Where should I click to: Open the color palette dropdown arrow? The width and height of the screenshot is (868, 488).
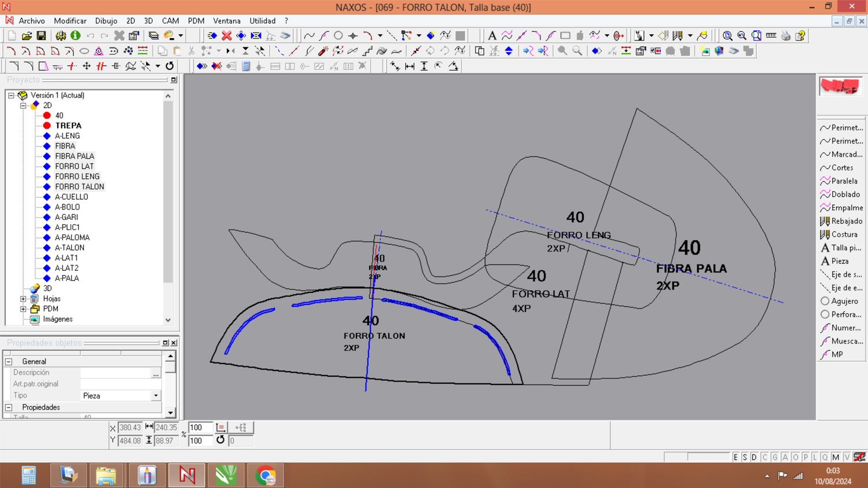pos(181,36)
